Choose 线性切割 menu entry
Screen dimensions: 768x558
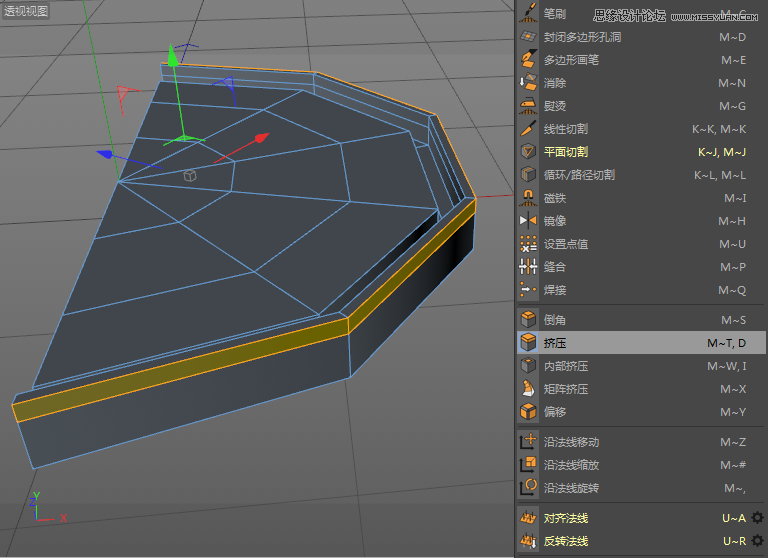[x=642, y=129]
